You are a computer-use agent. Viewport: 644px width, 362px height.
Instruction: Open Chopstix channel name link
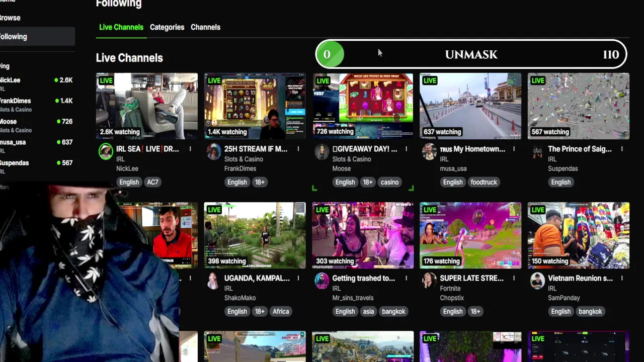tap(452, 298)
